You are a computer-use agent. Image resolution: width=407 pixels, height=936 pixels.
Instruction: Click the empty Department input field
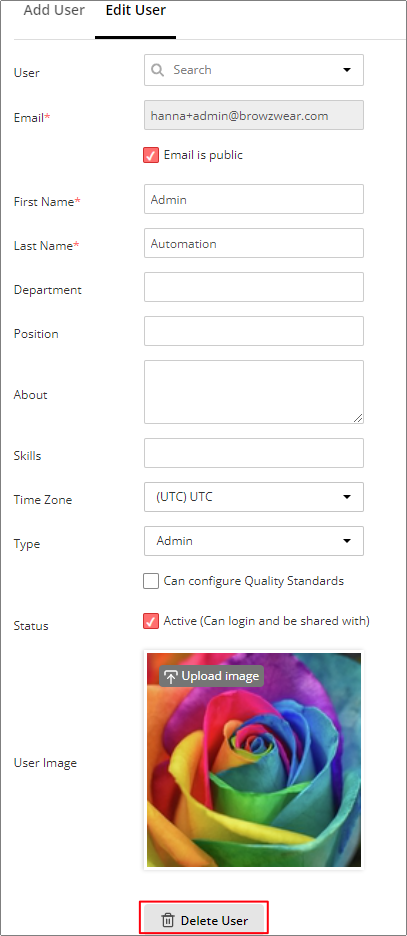[x=254, y=287]
